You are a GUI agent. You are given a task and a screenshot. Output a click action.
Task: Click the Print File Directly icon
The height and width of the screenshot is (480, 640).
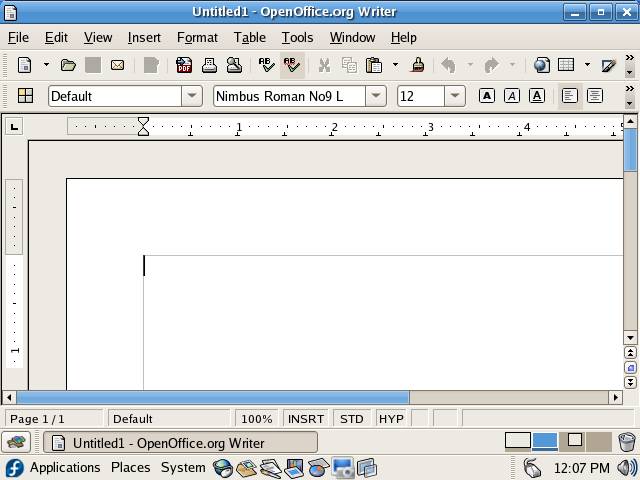pos(210,65)
